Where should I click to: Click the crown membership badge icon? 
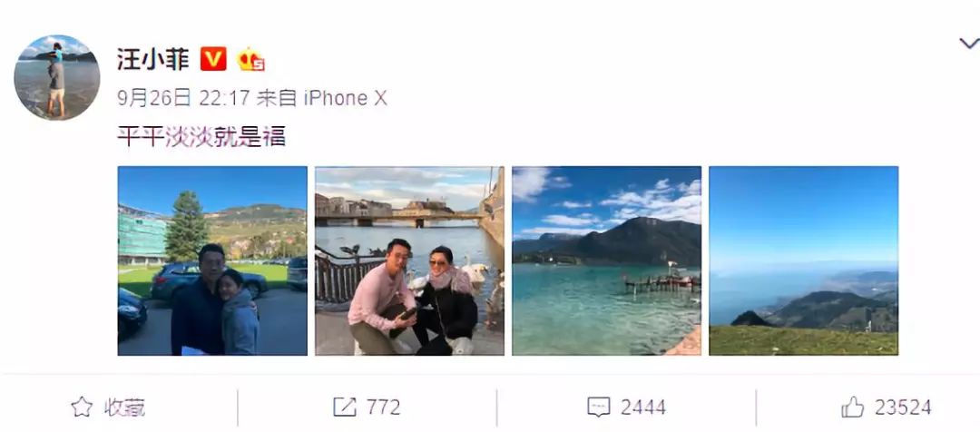tap(250, 59)
